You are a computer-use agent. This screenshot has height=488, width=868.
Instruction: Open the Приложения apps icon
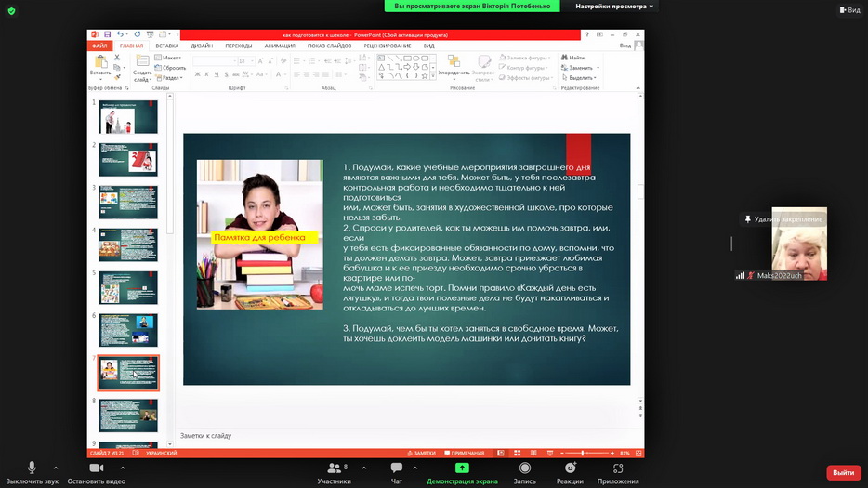[618, 468]
